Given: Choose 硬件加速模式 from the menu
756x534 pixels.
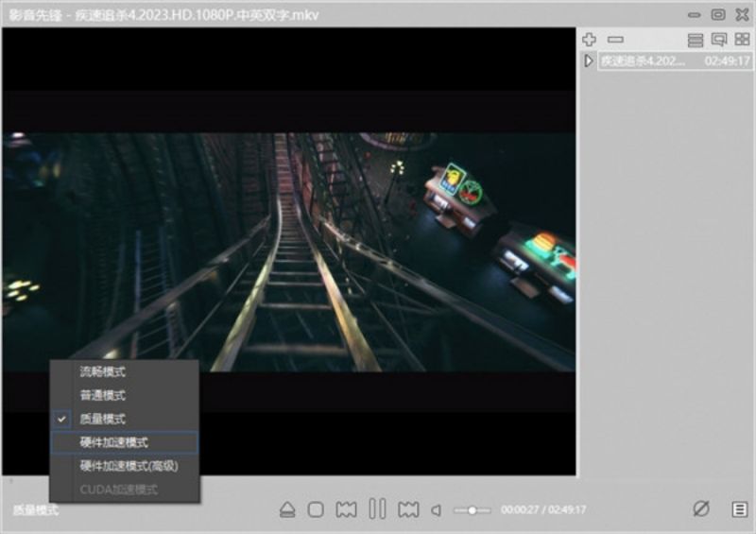Looking at the screenshot, I should pyautogui.click(x=125, y=442).
